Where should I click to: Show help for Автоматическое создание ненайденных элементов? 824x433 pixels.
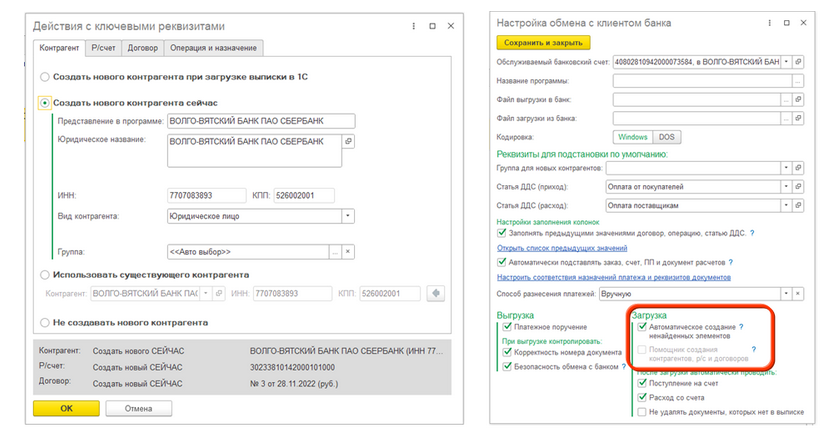[x=741, y=327]
